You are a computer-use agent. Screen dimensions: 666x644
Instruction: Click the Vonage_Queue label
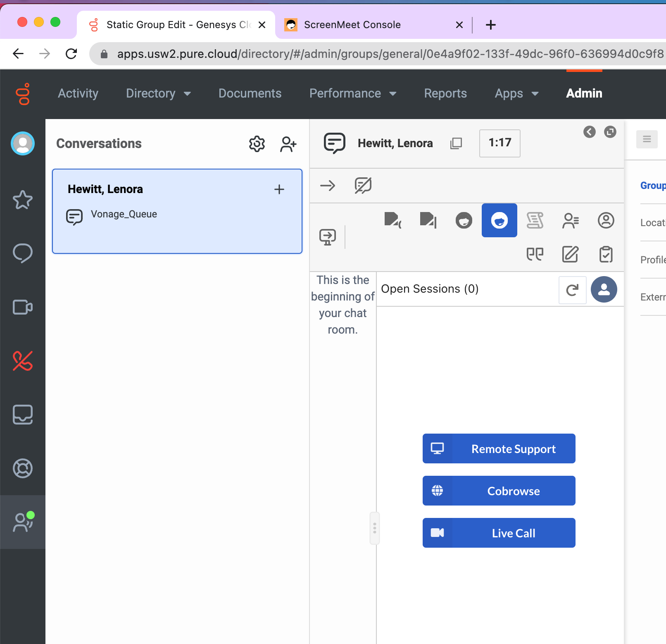[124, 214]
